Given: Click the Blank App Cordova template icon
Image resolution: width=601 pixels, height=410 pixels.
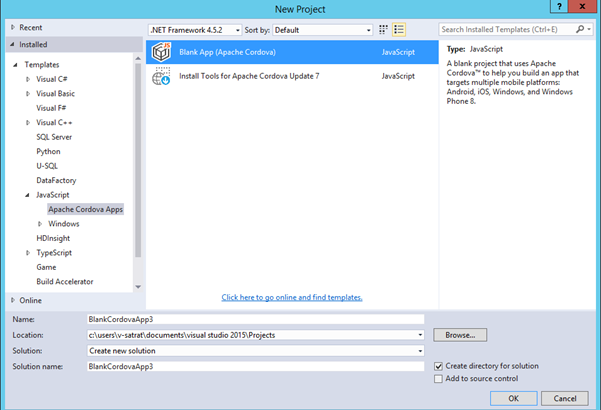Looking at the screenshot, I should click(x=161, y=52).
